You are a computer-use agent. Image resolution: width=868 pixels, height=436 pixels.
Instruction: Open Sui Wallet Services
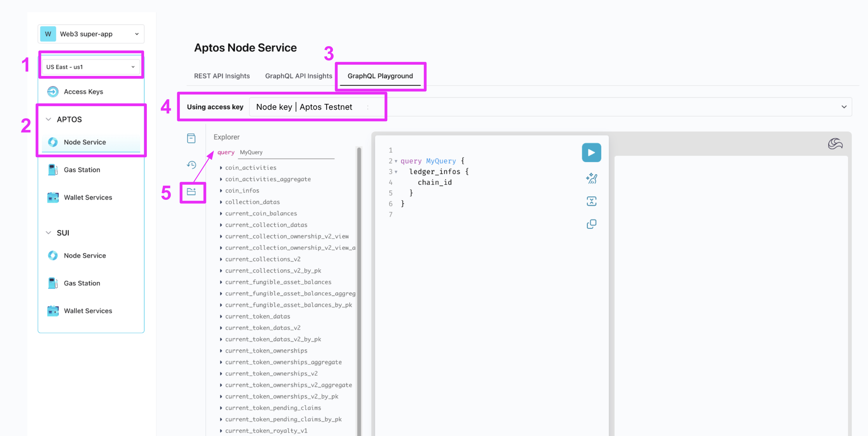[x=88, y=311]
